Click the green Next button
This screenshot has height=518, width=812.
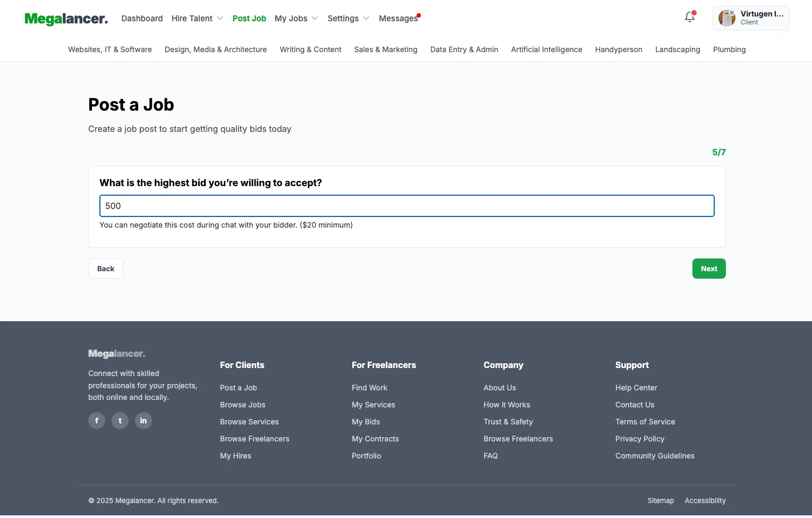coord(708,269)
